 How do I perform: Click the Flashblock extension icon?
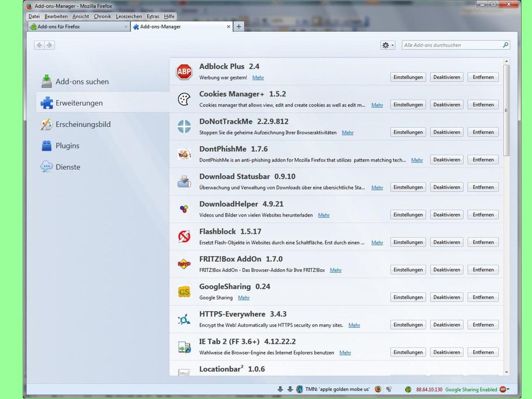[184, 236]
